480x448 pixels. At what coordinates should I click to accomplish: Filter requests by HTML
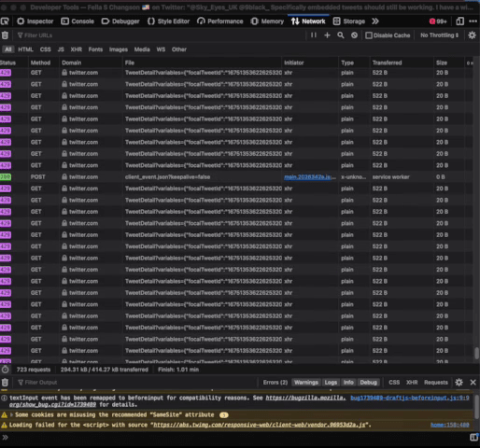pyautogui.click(x=25, y=49)
